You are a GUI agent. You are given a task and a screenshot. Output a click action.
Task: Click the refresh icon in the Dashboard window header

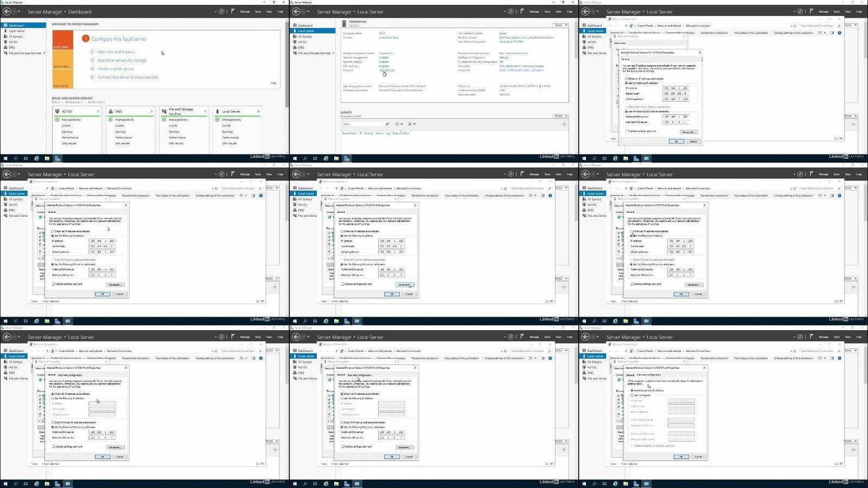pyautogui.click(x=221, y=11)
